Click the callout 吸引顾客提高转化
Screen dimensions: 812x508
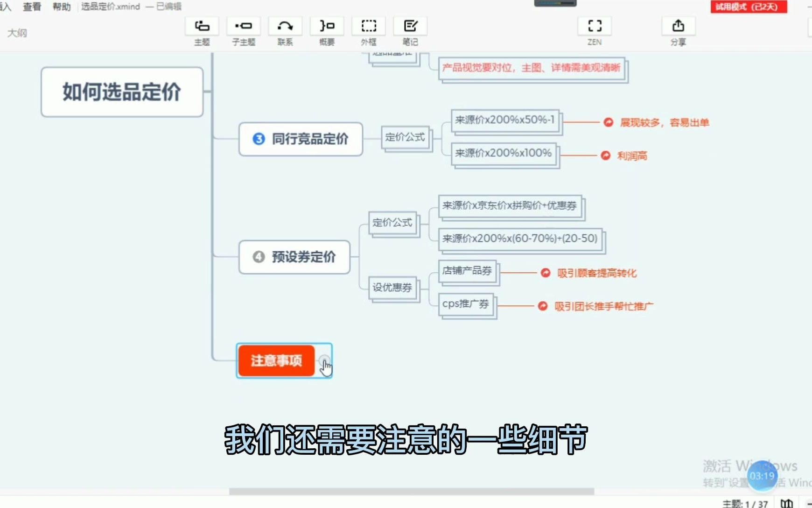[597, 273]
